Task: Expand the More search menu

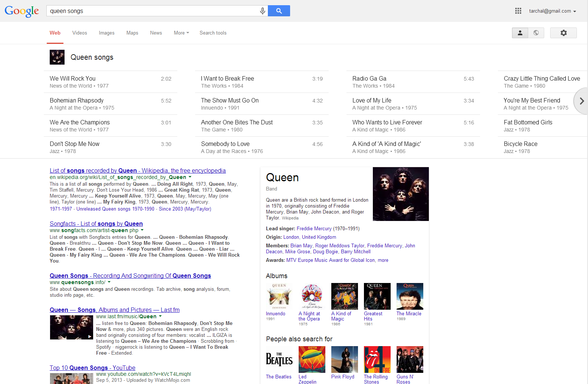Action: point(181,33)
